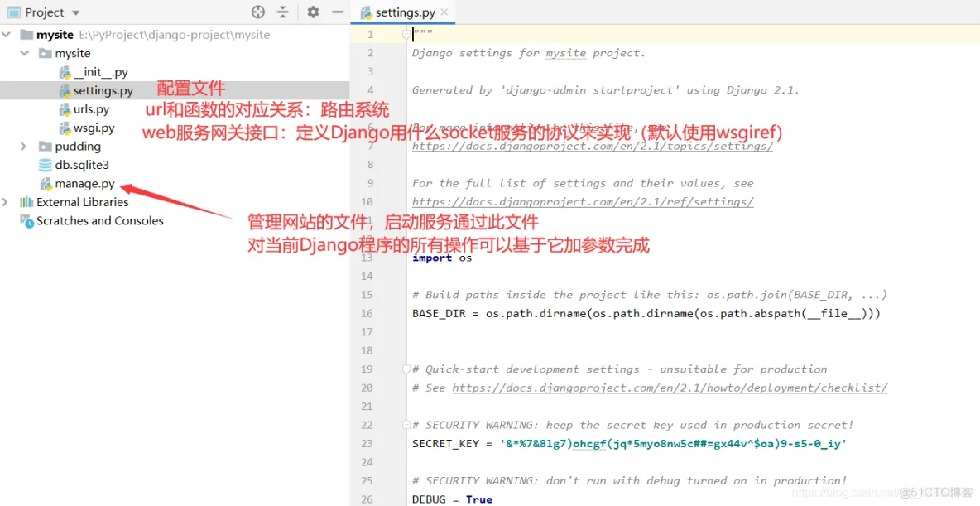Fold the comment block at line 19
980x506 pixels.
[407, 369]
